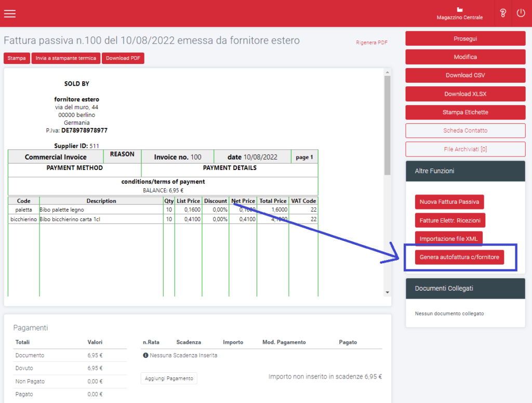
Task: Click the 'Mod. Pagamento' column header
Action: (x=284, y=342)
